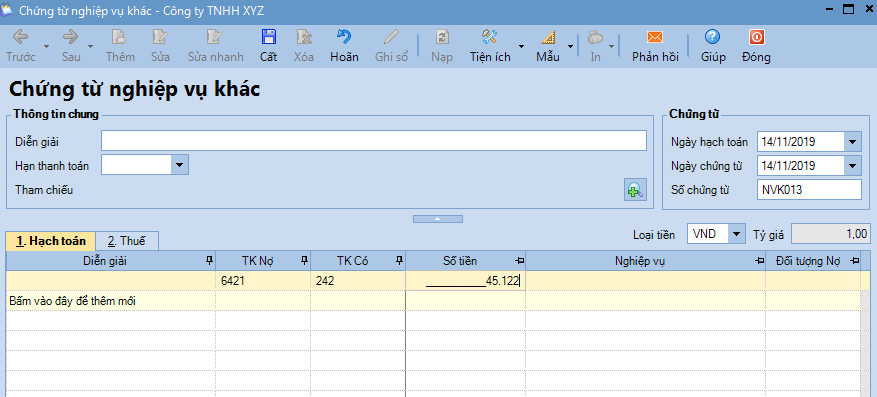Screen dimensions: 877x397
Task: Pin the TK Nợ column
Action: (x=304, y=260)
